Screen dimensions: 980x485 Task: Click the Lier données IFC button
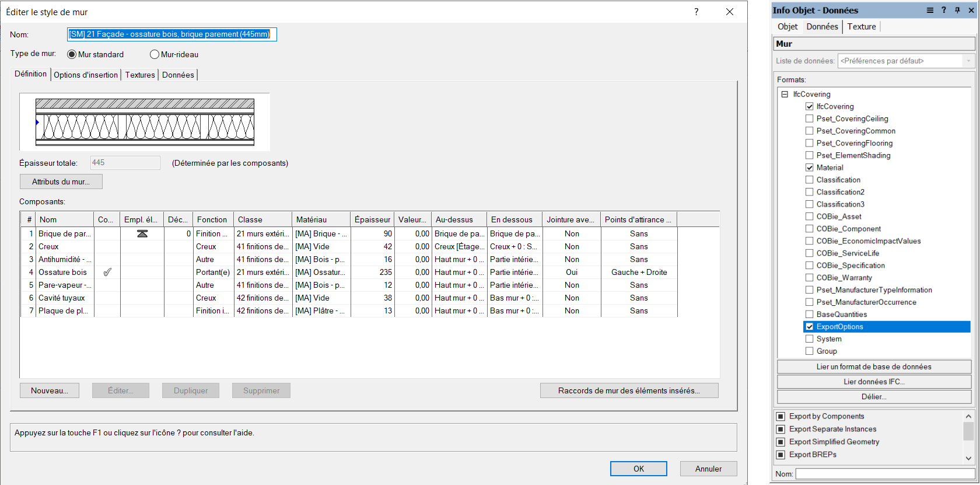point(873,382)
